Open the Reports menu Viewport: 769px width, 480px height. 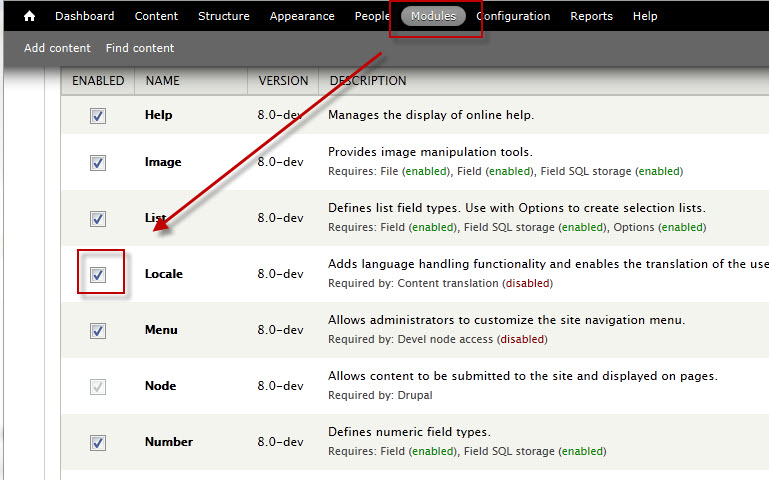[591, 16]
